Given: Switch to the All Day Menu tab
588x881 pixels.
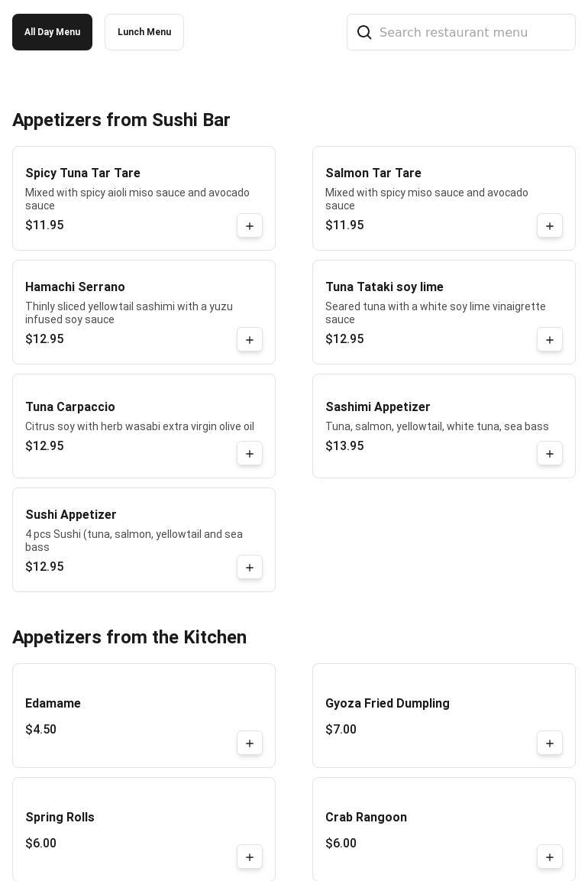Looking at the screenshot, I should [52, 32].
